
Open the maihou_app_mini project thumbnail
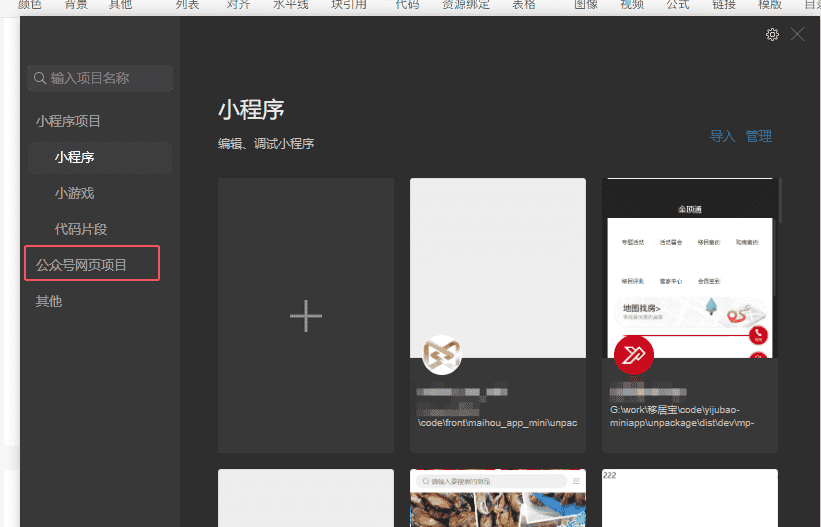[x=498, y=268]
